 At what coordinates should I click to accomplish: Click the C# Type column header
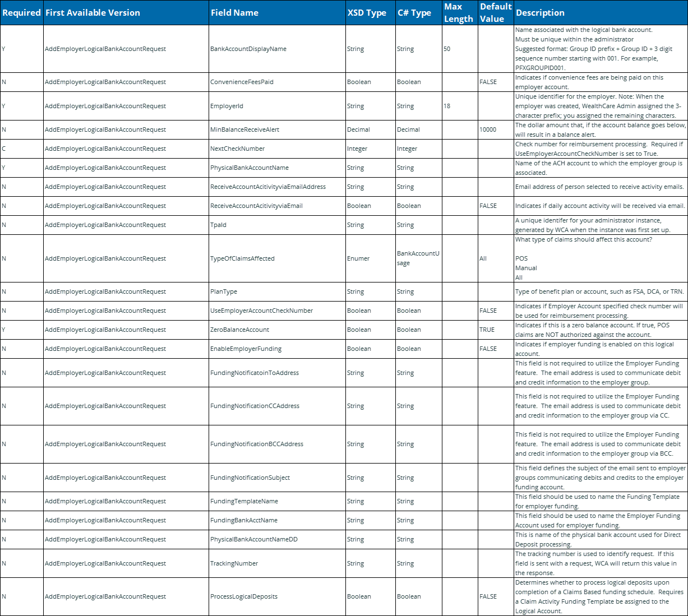click(x=418, y=12)
